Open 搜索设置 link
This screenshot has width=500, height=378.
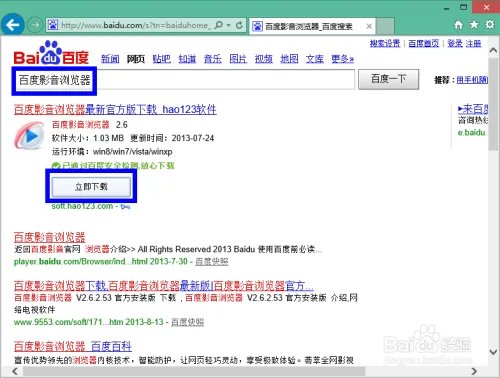tap(385, 43)
